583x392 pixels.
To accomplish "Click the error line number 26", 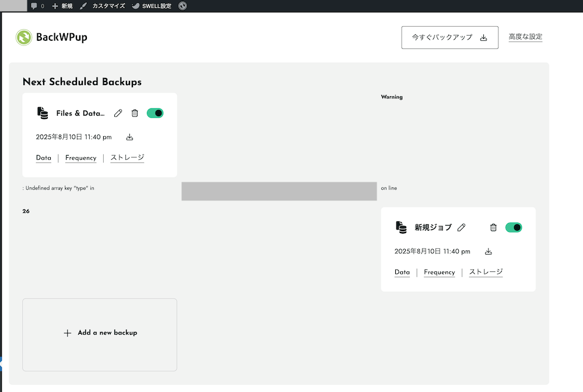I will point(26,211).
